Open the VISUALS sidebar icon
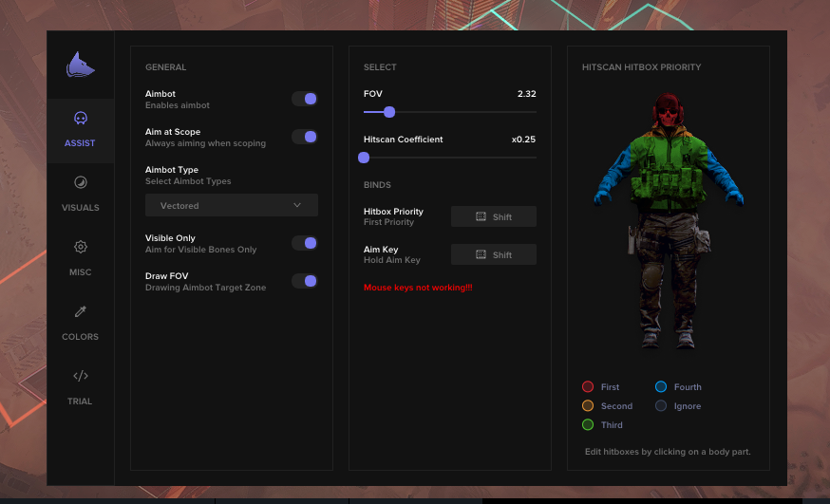The image size is (830, 504). (81, 182)
